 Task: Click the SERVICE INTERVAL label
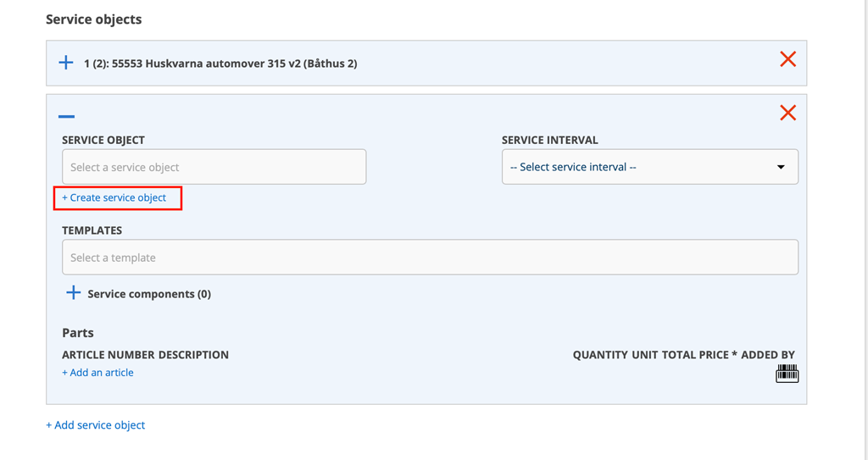click(x=549, y=140)
